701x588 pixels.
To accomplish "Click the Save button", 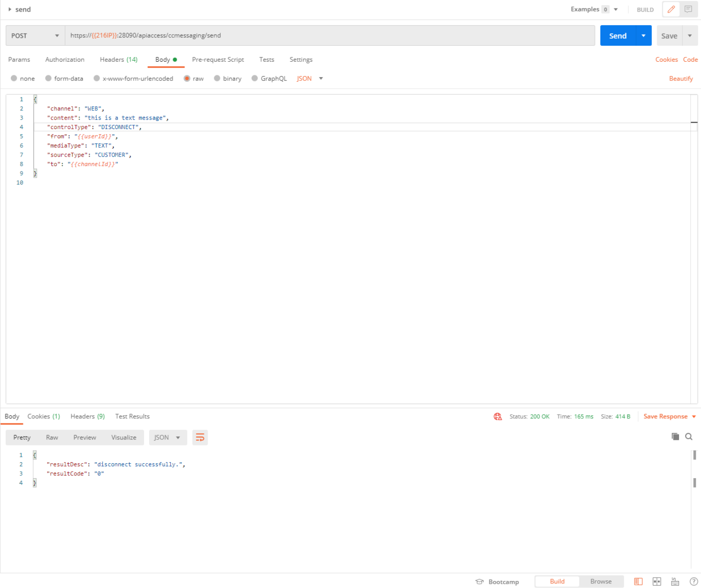I will pyautogui.click(x=669, y=36).
